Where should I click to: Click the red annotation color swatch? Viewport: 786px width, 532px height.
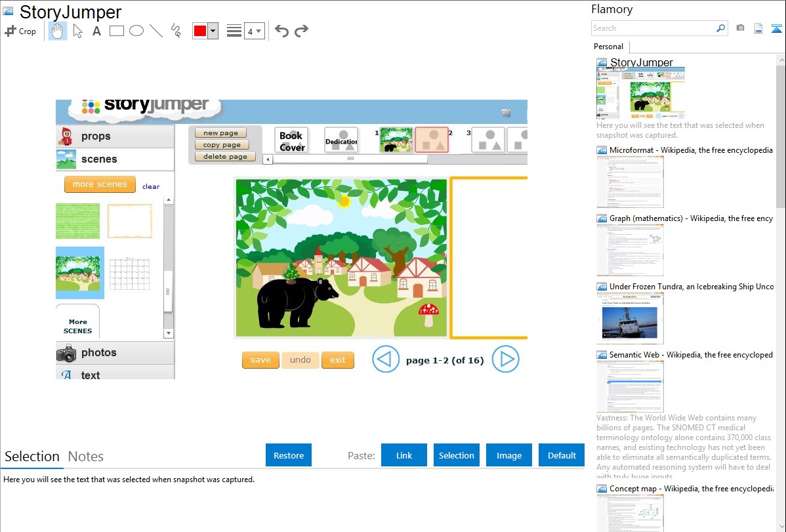tap(200, 31)
